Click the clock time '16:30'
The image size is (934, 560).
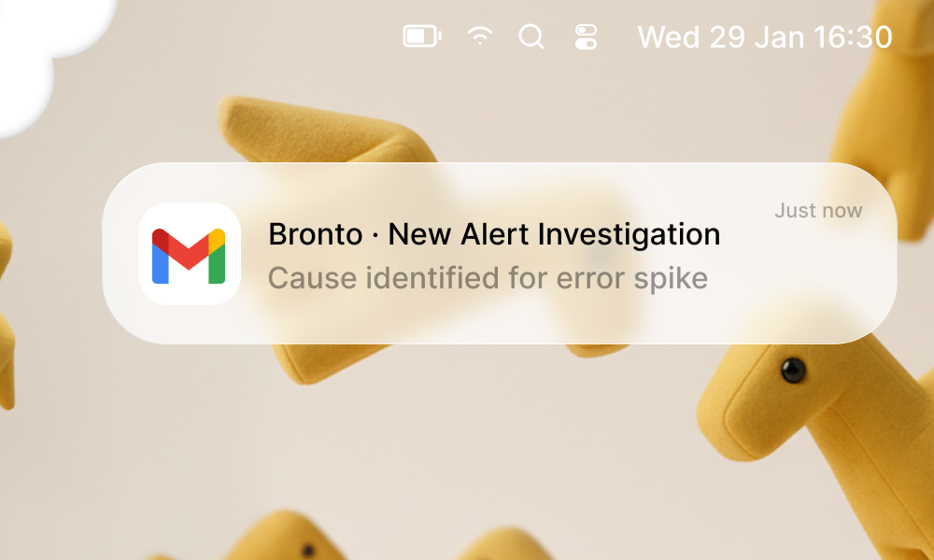click(853, 37)
